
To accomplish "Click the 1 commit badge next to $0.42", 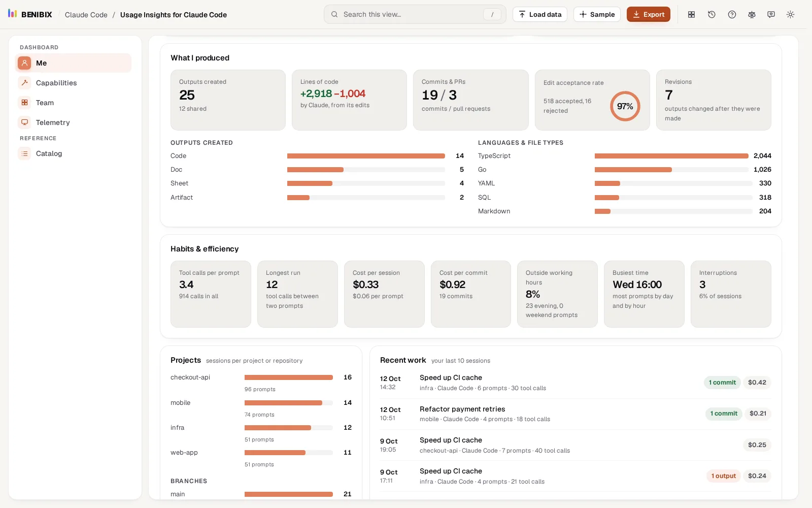I will click(x=722, y=383).
